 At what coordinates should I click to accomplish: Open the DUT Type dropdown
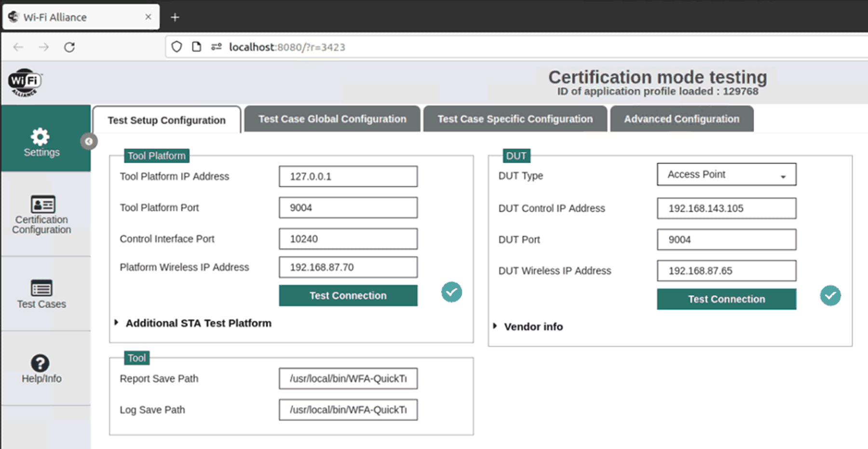(726, 174)
